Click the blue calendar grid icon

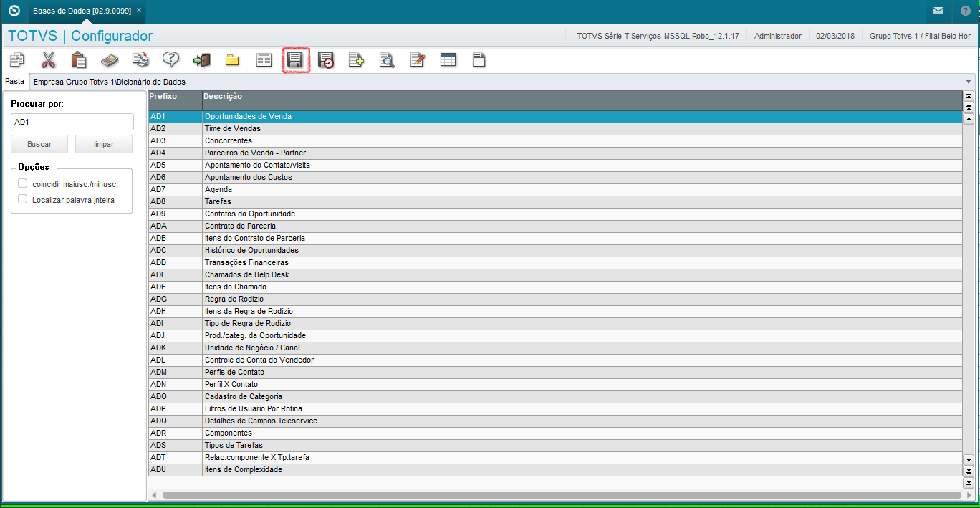pos(448,60)
